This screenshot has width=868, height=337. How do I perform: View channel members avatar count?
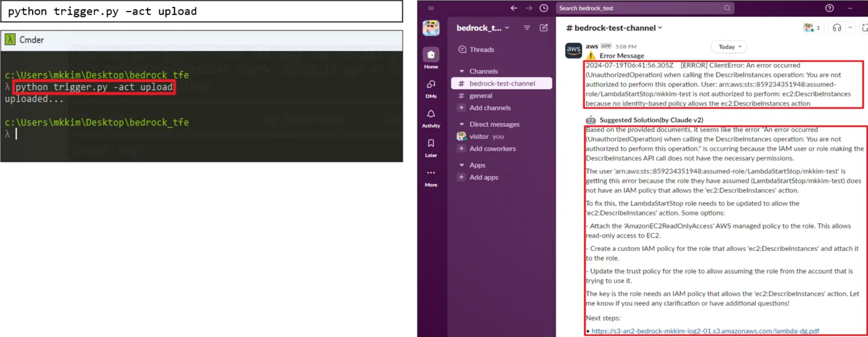pos(812,28)
